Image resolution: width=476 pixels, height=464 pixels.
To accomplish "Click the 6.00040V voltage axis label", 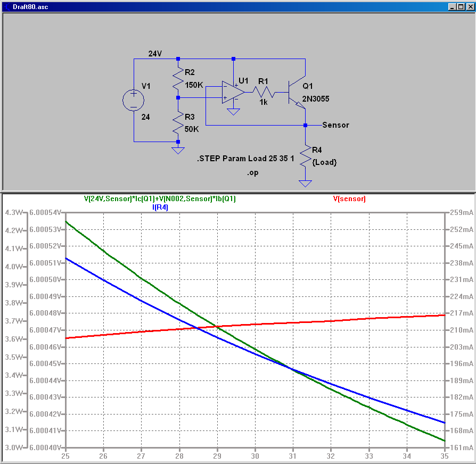I will click(46, 448).
